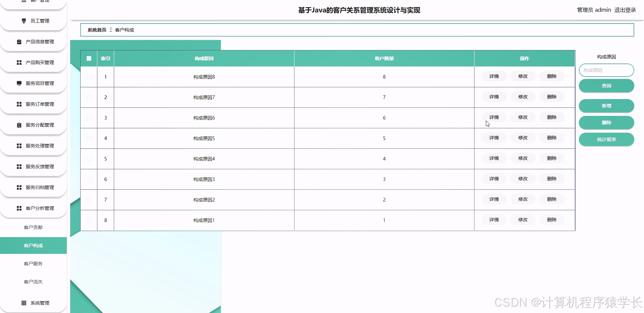Image resolution: width=644 pixels, height=313 pixels.
Task: Focus the 构成原因 search input field
Action: click(606, 70)
